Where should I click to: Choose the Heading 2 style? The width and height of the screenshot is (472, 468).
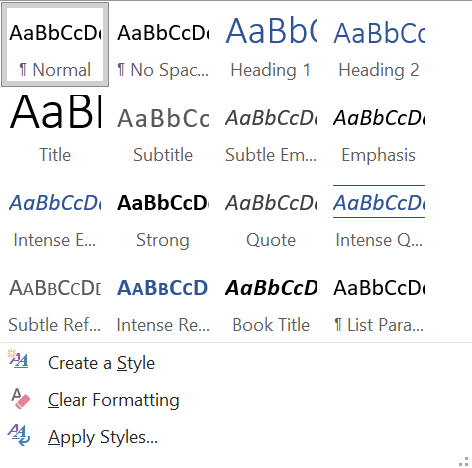click(x=379, y=45)
